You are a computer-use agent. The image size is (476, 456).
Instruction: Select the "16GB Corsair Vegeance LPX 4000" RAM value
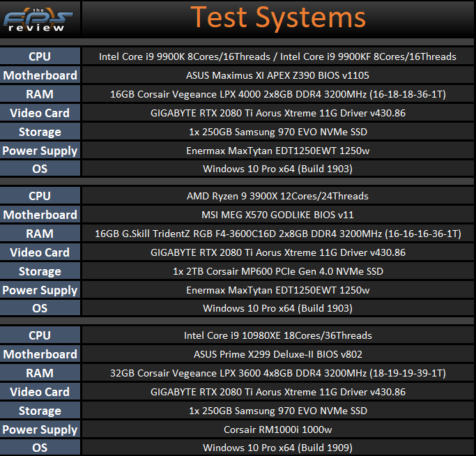point(278,94)
